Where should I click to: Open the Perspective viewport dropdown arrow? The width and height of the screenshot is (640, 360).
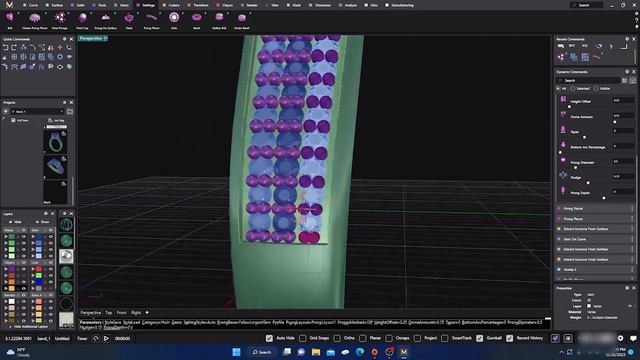(x=106, y=38)
